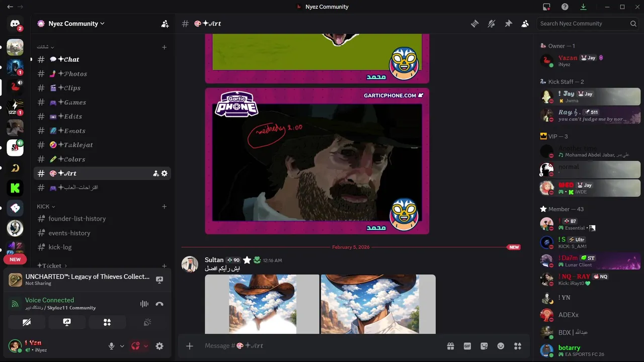The height and width of the screenshot is (362, 644).
Task: Expand the Ticket channel category
Action: (52, 265)
